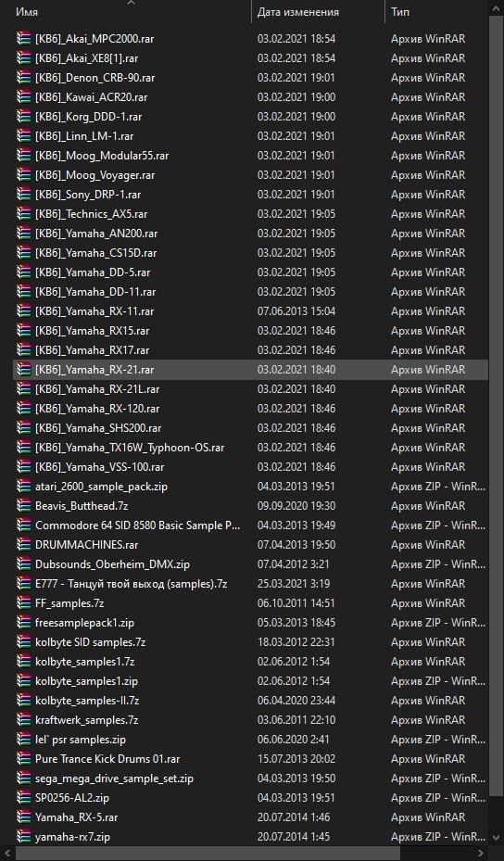The height and width of the screenshot is (861, 504).
Task: Select the icon of highlighted [KB6]_Yamaha_RX-21.rar
Action: coord(23,370)
